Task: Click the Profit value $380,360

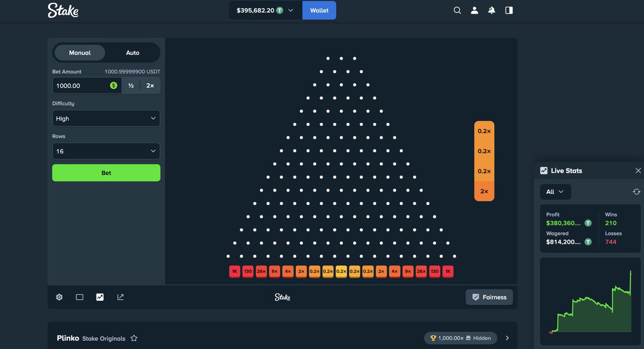Action: [564, 223]
